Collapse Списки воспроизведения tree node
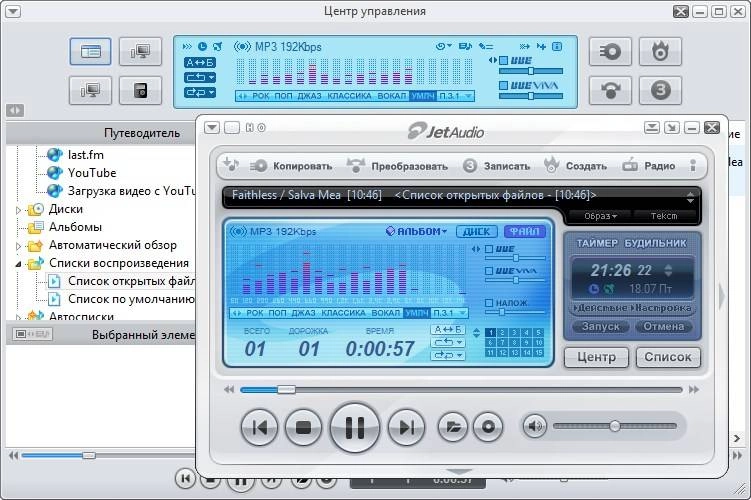This screenshot has height=500, width=751. coord(18,264)
